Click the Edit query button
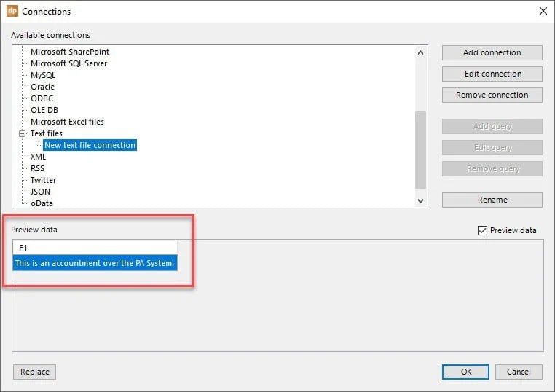 click(492, 148)
